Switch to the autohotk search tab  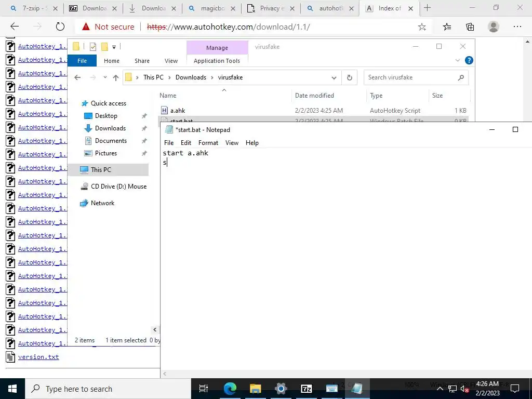point(330,8)
